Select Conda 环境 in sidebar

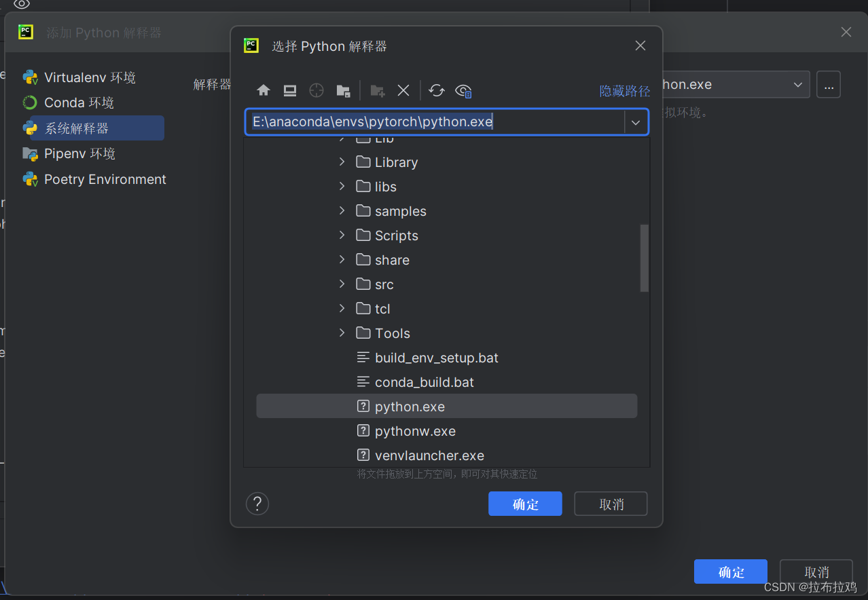tap(93, 102)
